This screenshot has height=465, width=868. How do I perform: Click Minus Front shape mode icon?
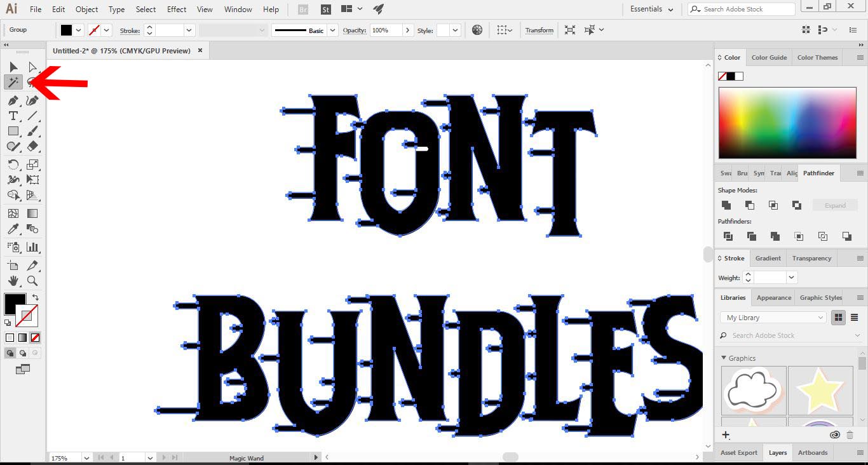click(750, 205)
